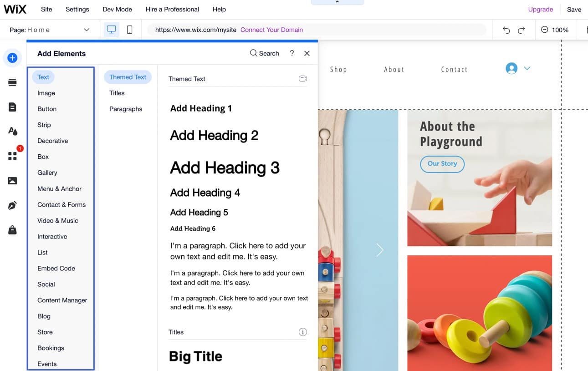Open the 100% zoom level control
This screenshot has width=588, height=371.
coord(555,30)
